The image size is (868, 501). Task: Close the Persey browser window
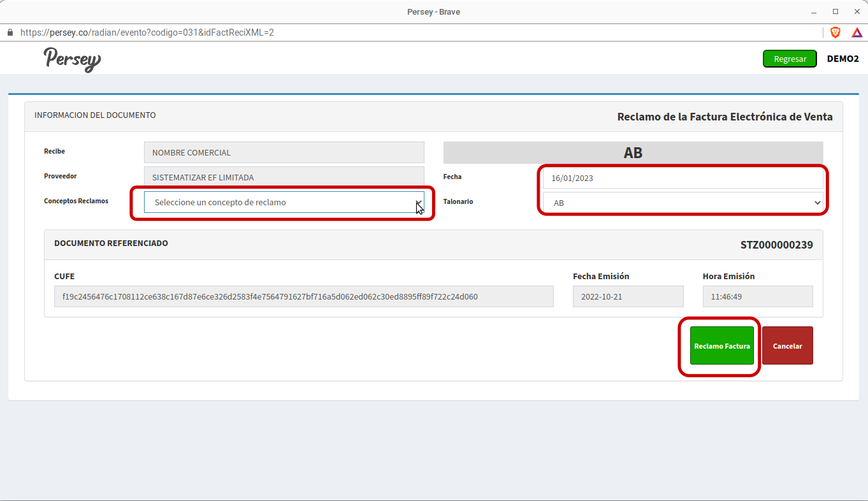857,11
